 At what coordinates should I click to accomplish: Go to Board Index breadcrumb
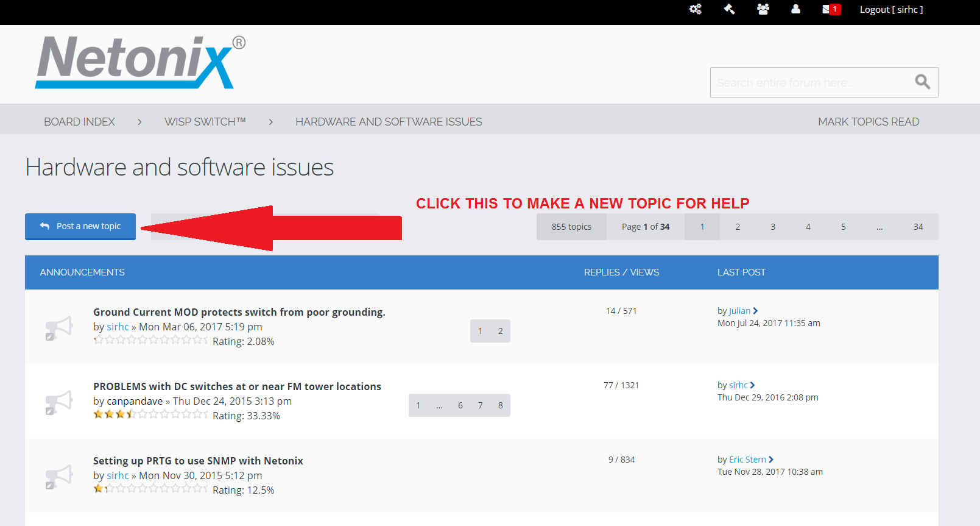[x=79, y=122]
